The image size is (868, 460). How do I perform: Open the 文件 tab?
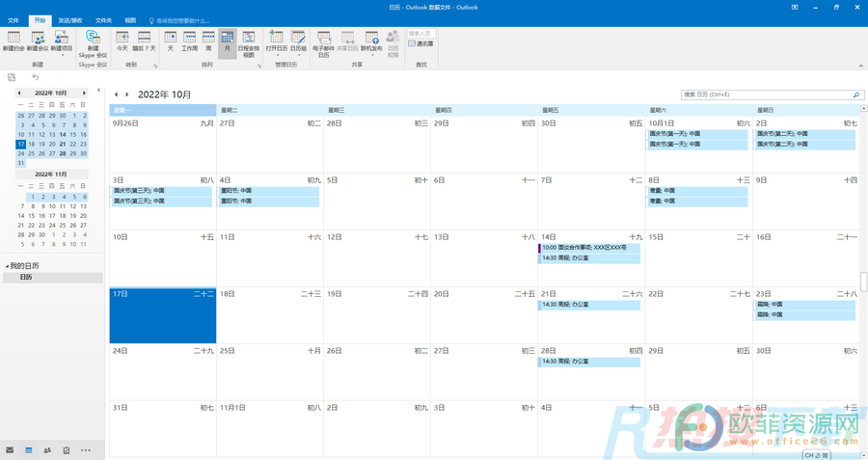pos(14,20)
